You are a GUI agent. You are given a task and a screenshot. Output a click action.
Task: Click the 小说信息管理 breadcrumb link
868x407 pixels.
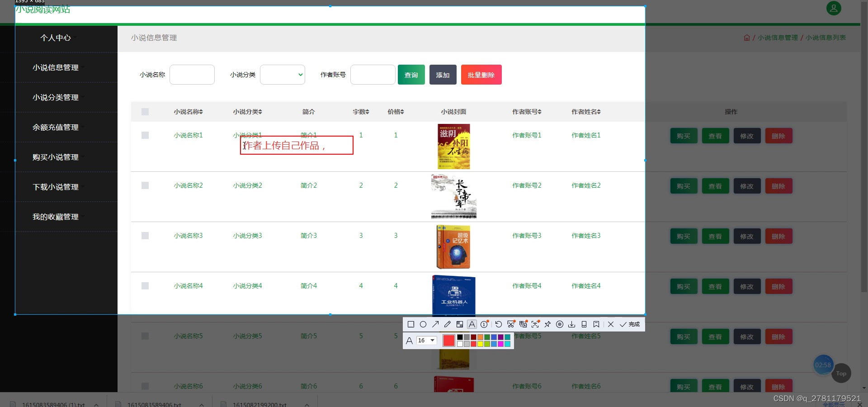point(778,38)
